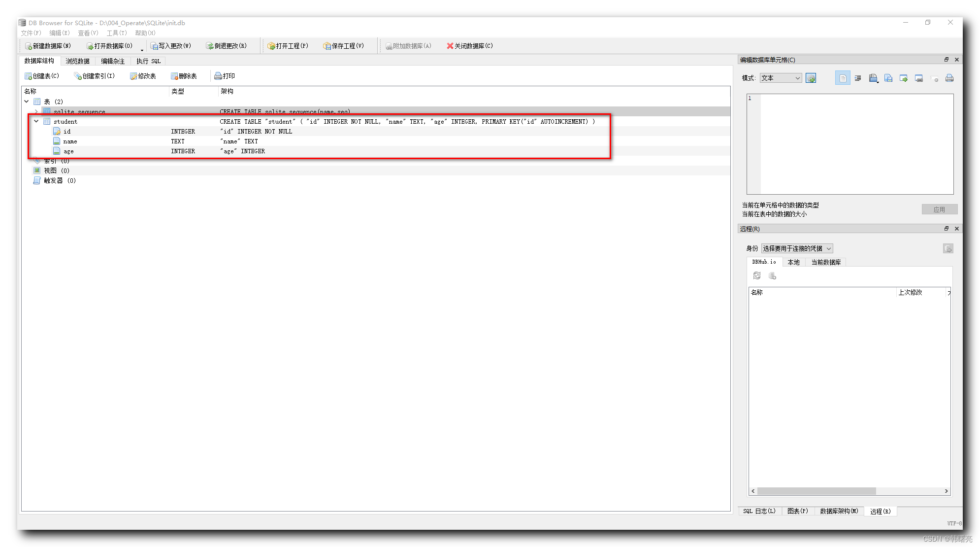Click the 创建表 button
This screenshot has height=547, width=980.
click(x=42, y=76)
